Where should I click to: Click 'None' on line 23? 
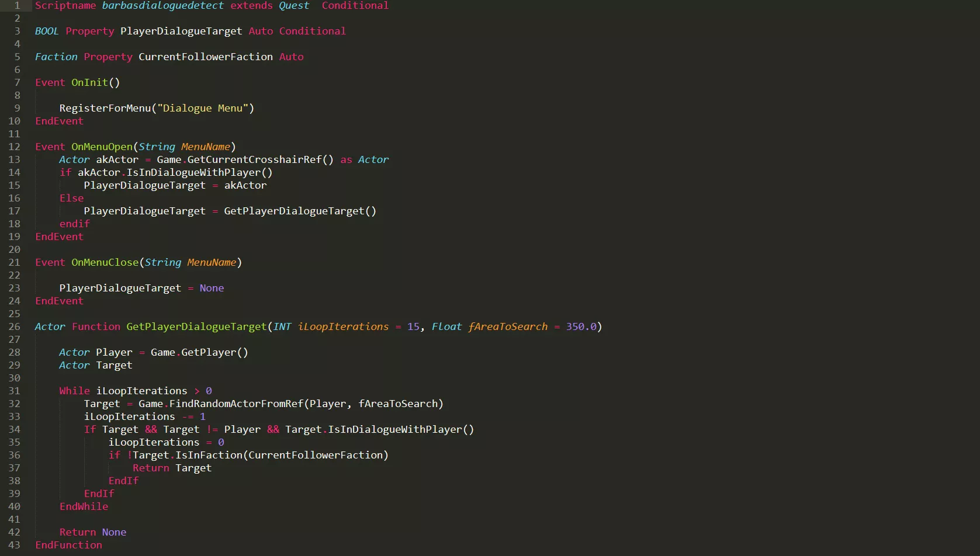[212, 288]
